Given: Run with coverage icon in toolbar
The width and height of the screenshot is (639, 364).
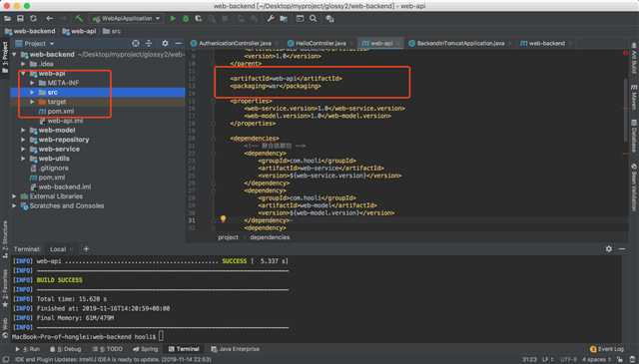Looking at the screenshot, I should coord(199,19).
